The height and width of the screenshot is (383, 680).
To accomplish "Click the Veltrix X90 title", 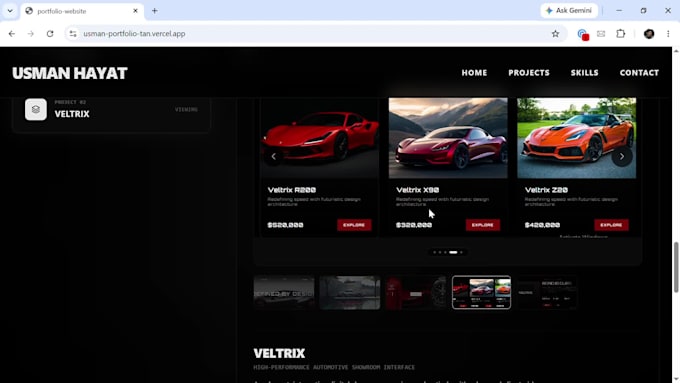I will point(417,190).
